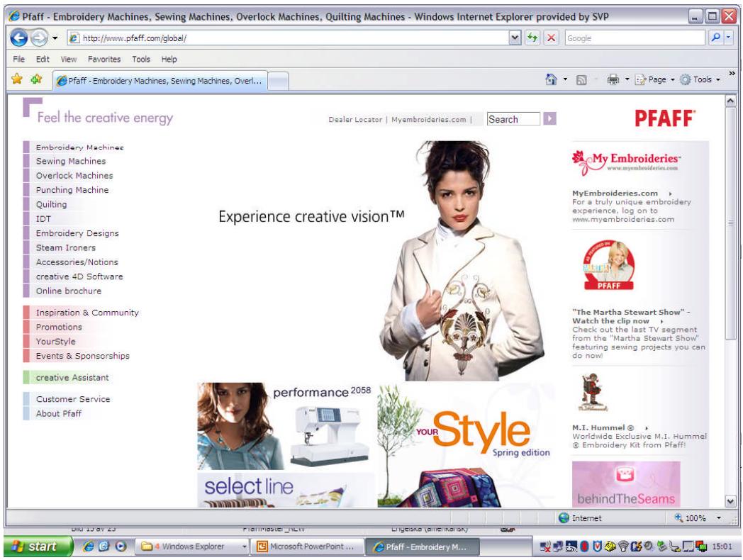Switch to Microsoft PowerPoint taskbar button

click(x=307, y=547)
